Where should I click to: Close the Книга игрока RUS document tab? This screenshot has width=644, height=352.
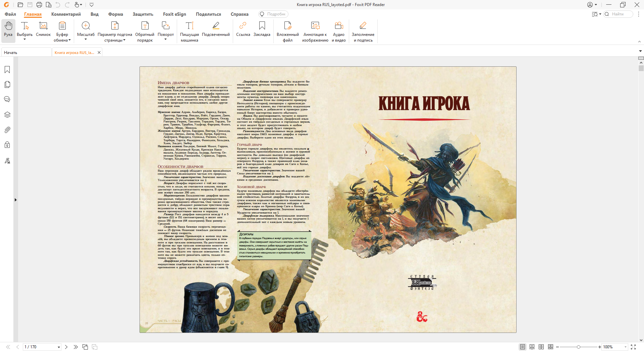99,53
